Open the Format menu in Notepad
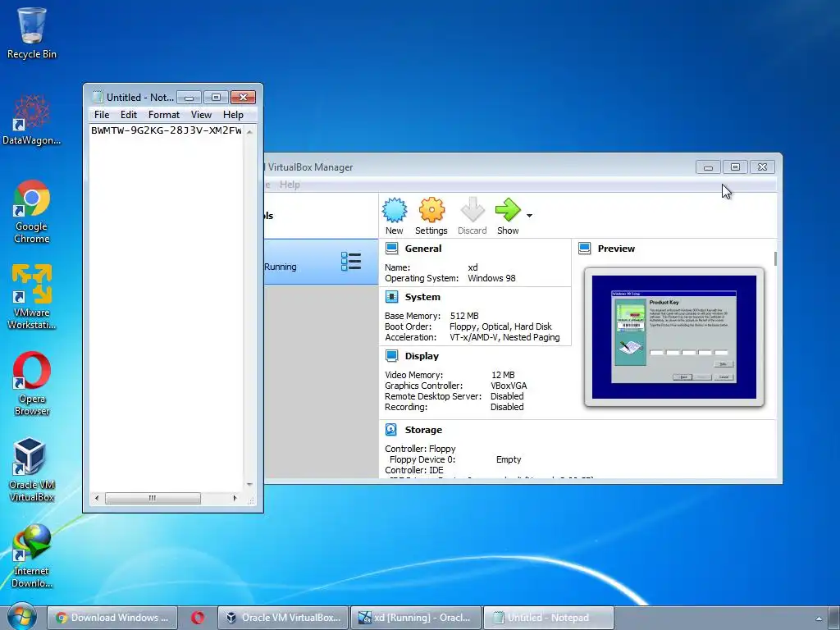Screen dimensions: 840x630 pyautogui.click(x=164, y=115)
